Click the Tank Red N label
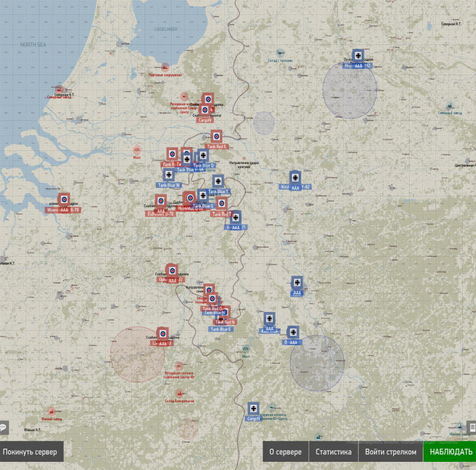The height and width of the screenshot is (470, 476). (225, 322)
